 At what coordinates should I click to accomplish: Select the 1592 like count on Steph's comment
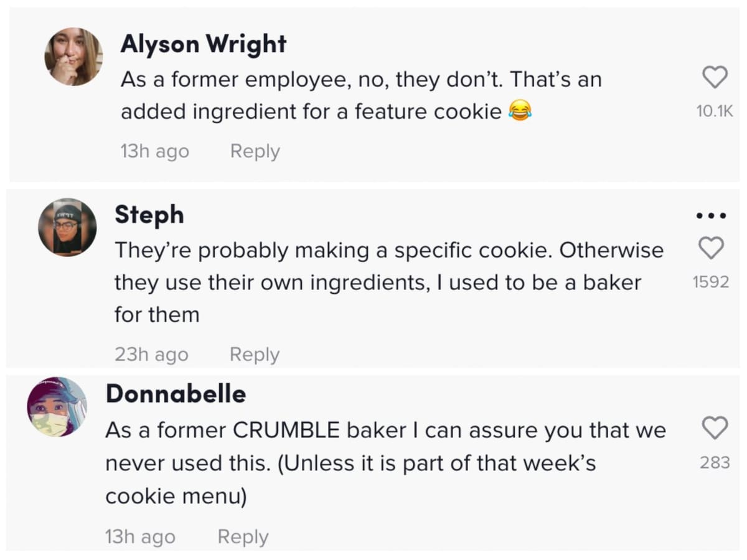click(x=712, y=282)
